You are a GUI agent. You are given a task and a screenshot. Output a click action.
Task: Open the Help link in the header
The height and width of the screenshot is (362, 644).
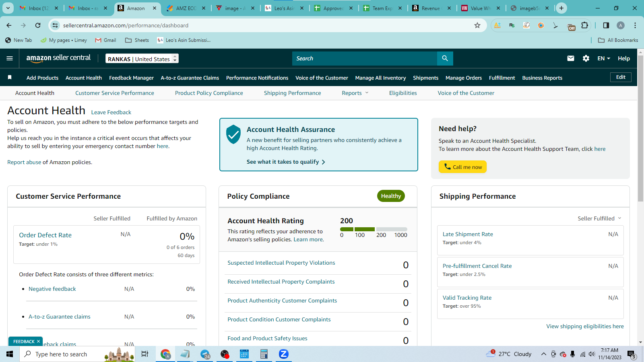coord(624,58)
